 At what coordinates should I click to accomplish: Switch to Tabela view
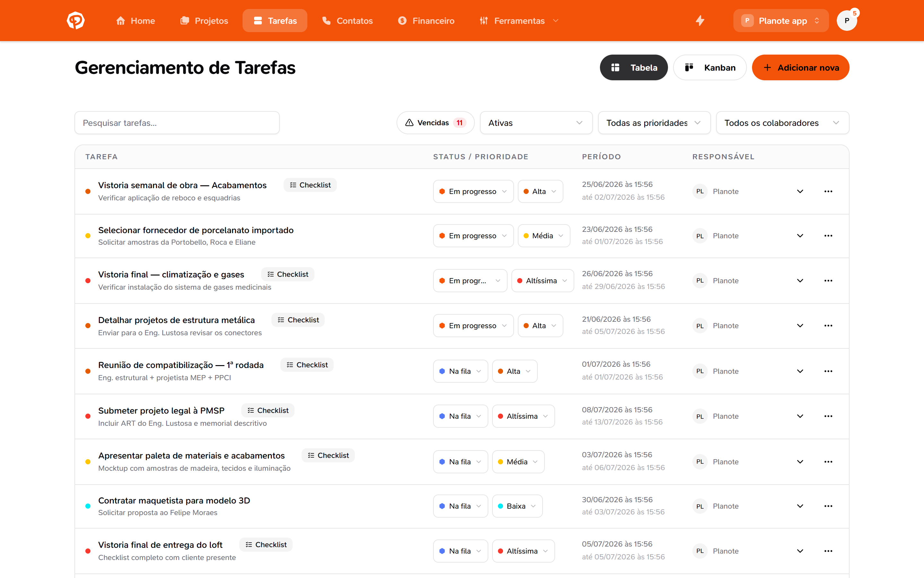coord(634,68)
